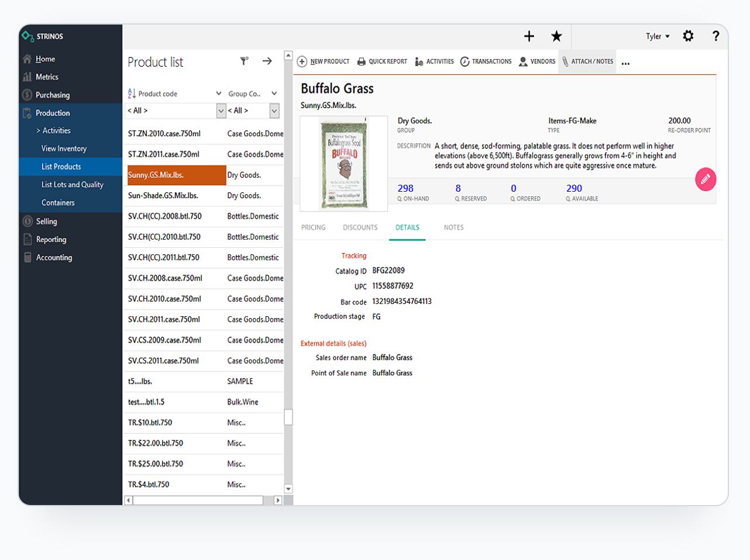This screenshot has height=560, width=750.
Task: Open the Vendors toolbar item
Action: [x=536, y=61]
